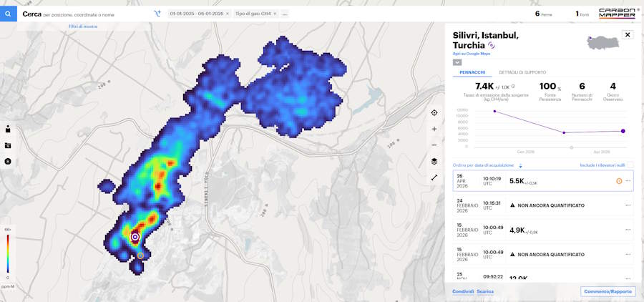Select the 15 Febbraio 4,9K plume row
644x302 pixels.
[543, 230]
